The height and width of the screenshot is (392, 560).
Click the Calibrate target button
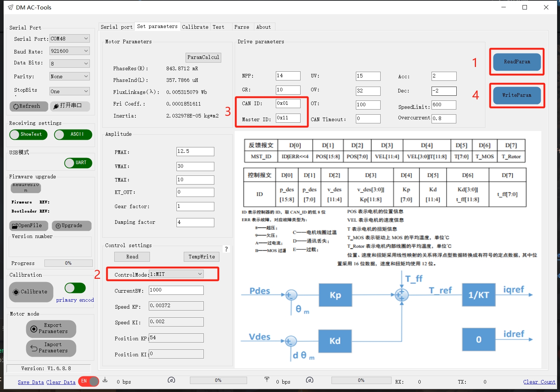tap(31, 292)
